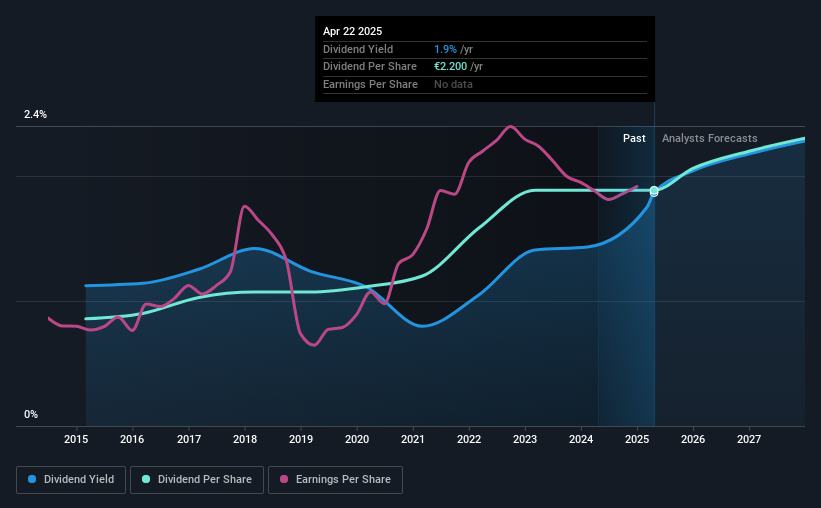
Task: Click the 2018 x-axis label
Action: coord(245,439)
